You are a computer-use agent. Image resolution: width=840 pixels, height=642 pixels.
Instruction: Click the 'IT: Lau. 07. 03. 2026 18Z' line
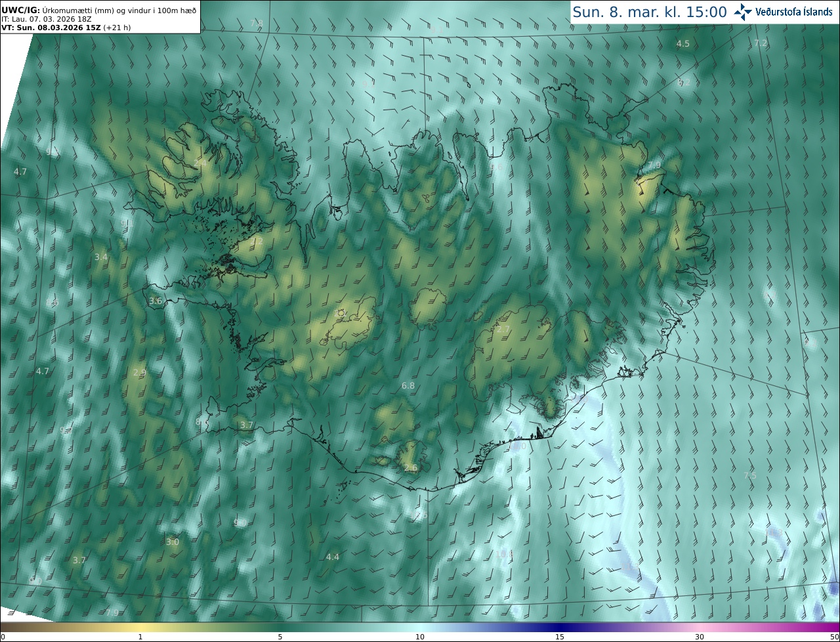[47, 19]
